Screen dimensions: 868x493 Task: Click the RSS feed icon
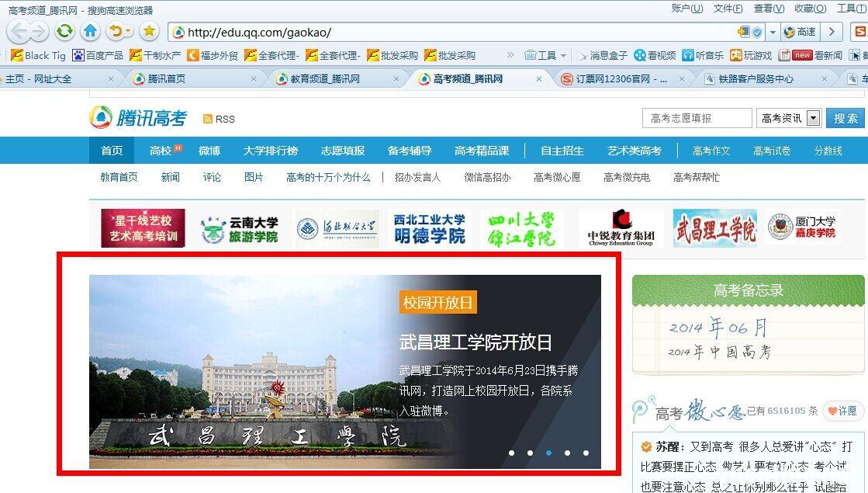pyautogui.click(x=208, y=119)
